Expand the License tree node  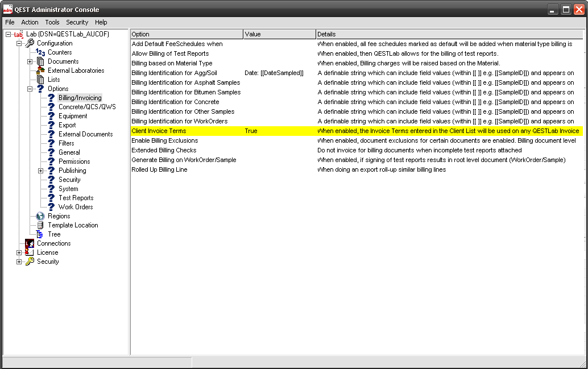click(19, 252)
